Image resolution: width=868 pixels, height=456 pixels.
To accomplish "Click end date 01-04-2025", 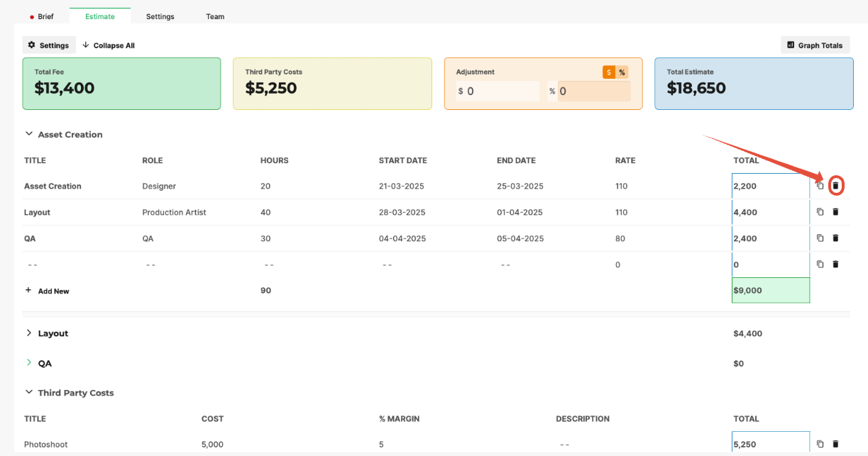I will [x=520, y=212].
